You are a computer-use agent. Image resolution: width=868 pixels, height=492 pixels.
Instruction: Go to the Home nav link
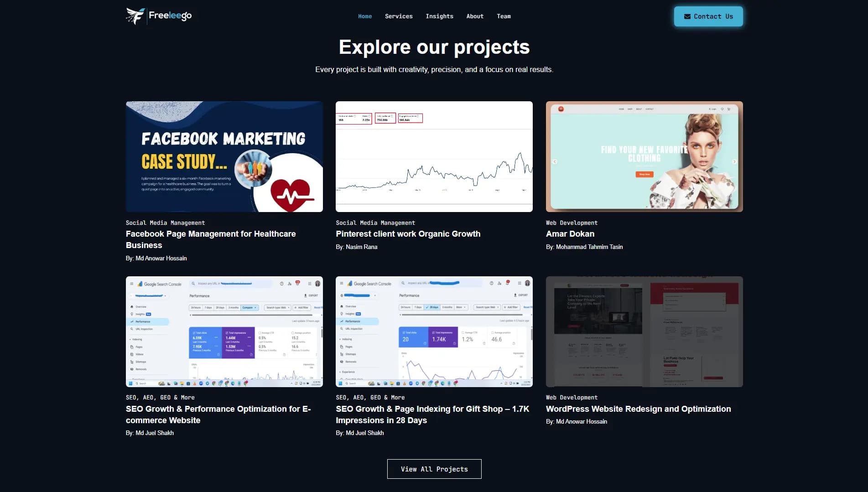pos(365,16)
